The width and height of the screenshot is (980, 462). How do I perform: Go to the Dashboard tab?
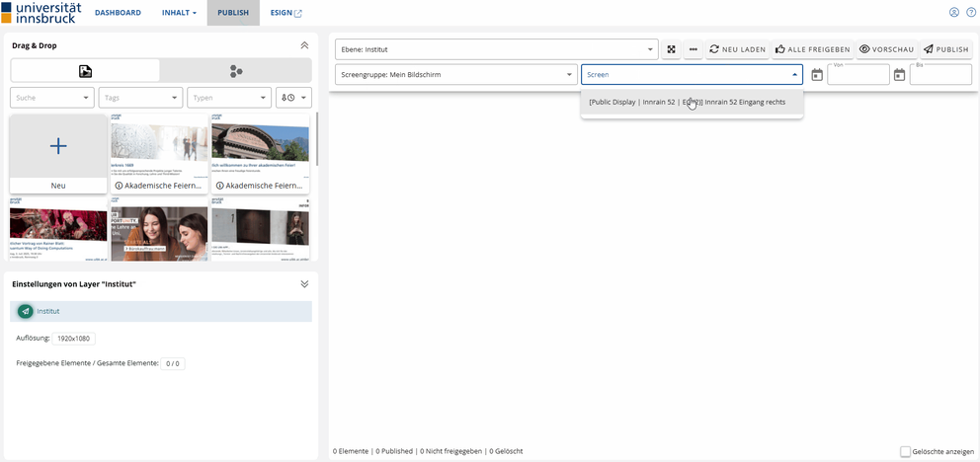click(x=118, y=13)
